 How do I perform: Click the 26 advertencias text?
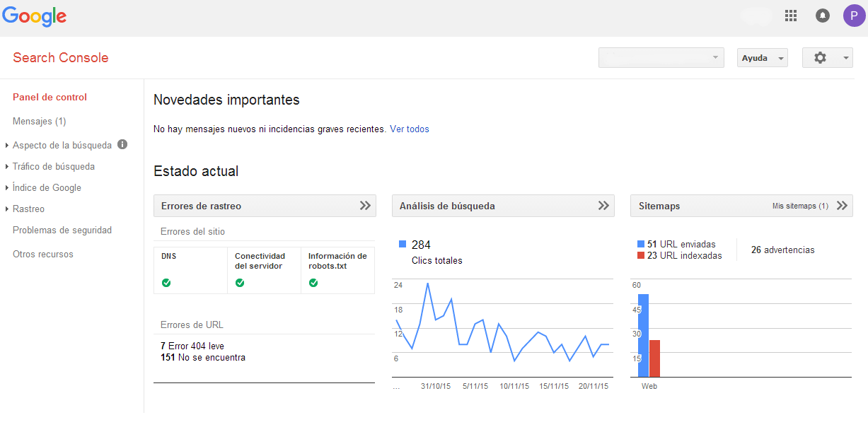[783, 250]
